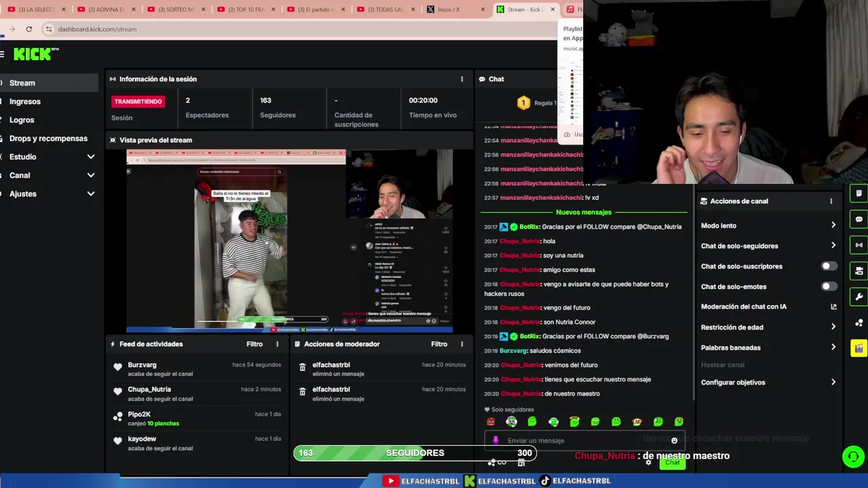The image size is (868, 488).
Task: Click the three-dots cluster icon in the right sidebar
Action: point(859,323)
